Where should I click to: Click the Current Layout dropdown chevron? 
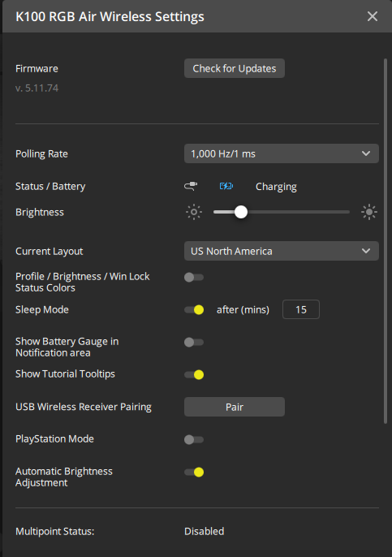[366, 251]
